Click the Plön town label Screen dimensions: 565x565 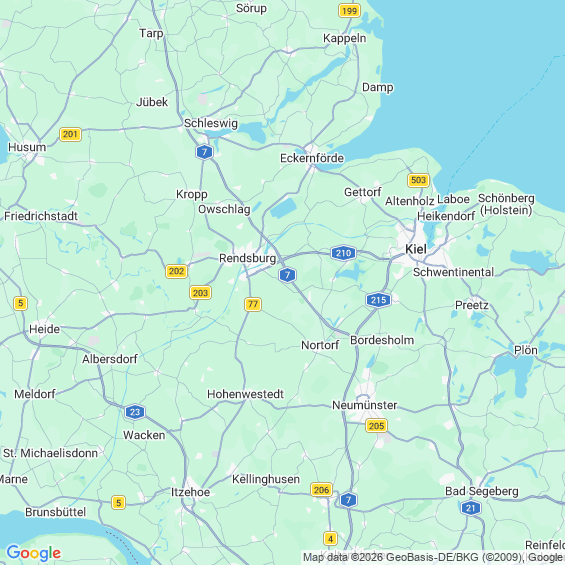(526, 350)
